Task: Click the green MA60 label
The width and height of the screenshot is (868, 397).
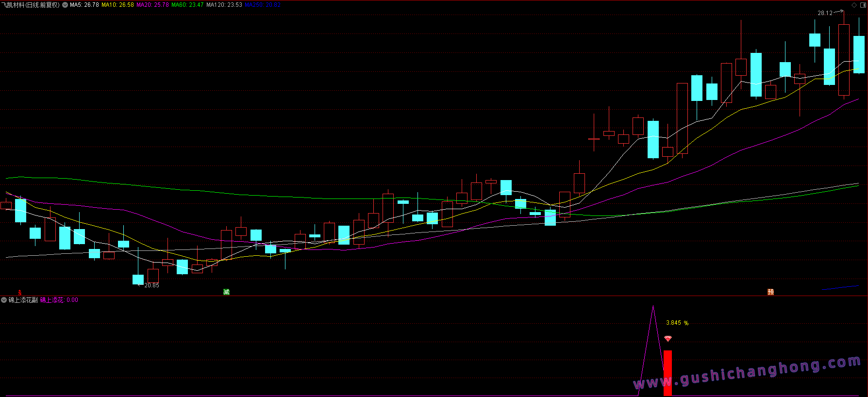Action: (187, 5)
